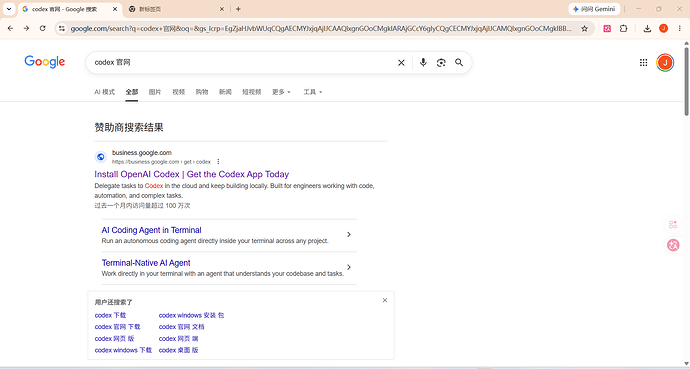Expand the AI Coding Agent in Terminal chevron
This screenshot has width=690, height=369.
click(349, 234)
